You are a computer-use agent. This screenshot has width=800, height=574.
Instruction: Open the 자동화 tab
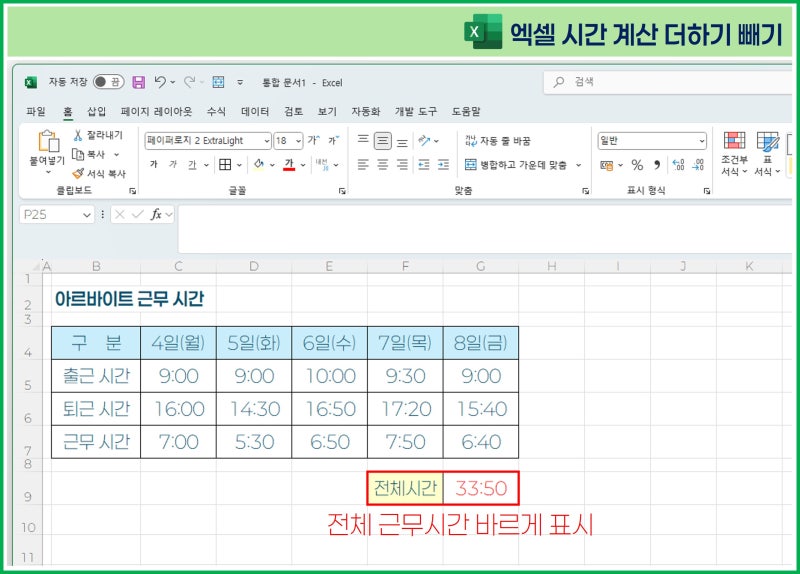tap(366, 111)
